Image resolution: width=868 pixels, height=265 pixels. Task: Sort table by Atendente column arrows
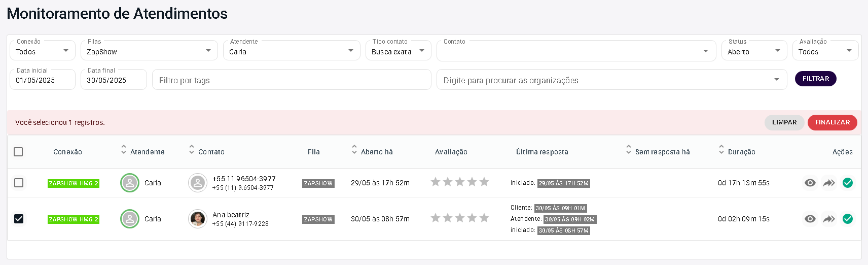(124, 150)
